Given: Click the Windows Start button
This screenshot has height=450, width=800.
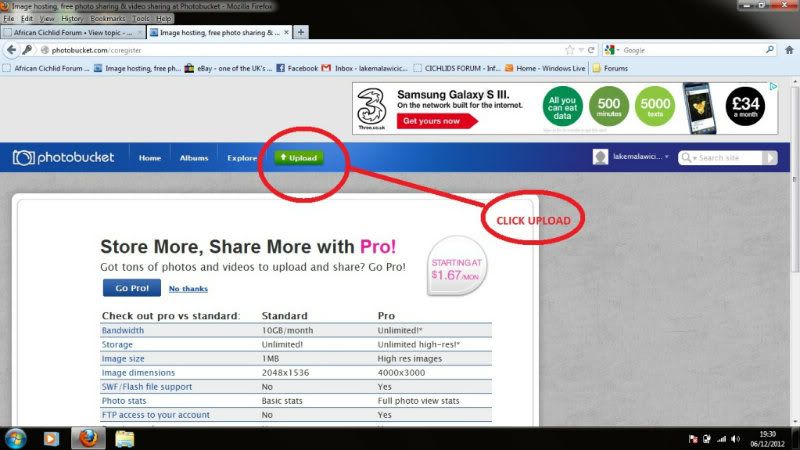Looking at the screenshot, I should click(15, 439).
